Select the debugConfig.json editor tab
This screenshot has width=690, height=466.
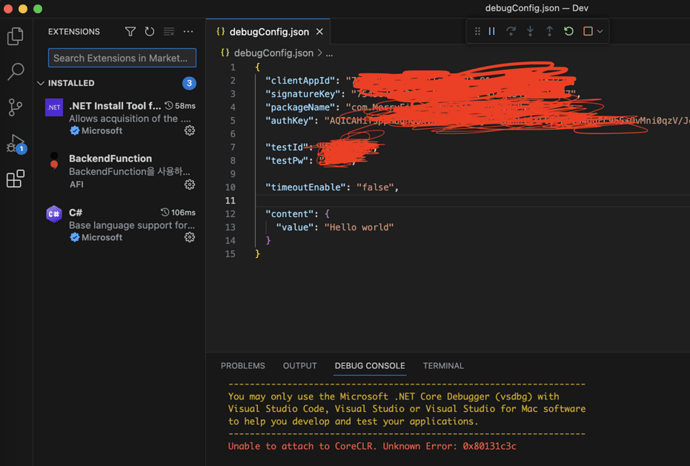coord(268,32)
